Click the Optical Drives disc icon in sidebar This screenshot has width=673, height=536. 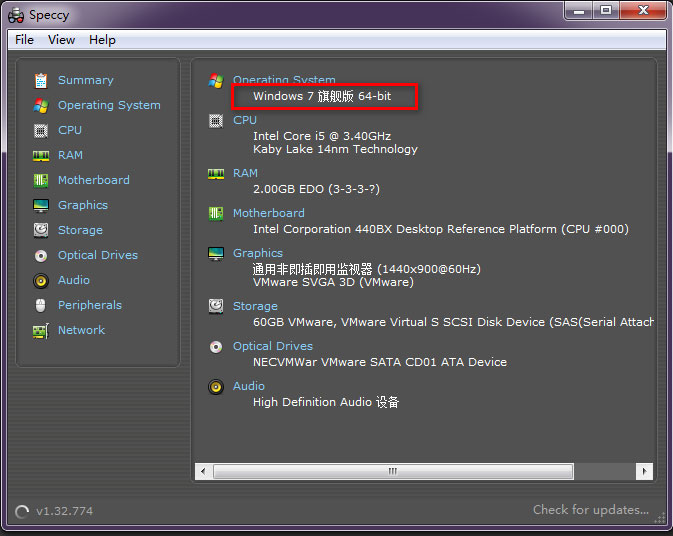pyautogui.click(x=41, y=255)
